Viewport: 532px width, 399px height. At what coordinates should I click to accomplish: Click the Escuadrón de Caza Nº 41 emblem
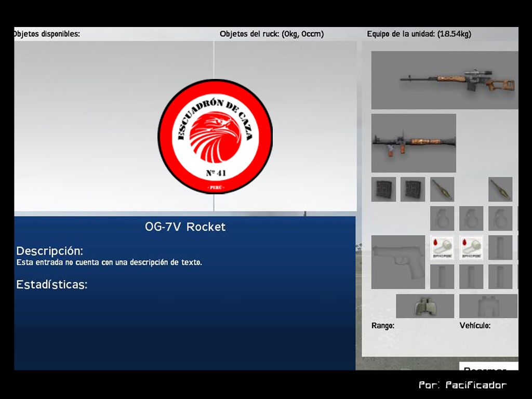click(x=215, y=137)
